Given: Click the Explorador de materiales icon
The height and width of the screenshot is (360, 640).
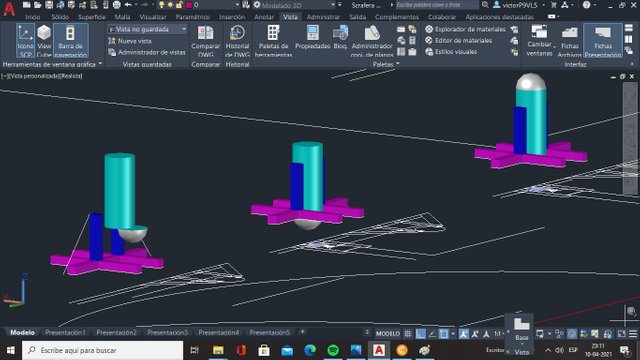Looking at the screenshot, I should pyautogui.click(x=429, y=29).
